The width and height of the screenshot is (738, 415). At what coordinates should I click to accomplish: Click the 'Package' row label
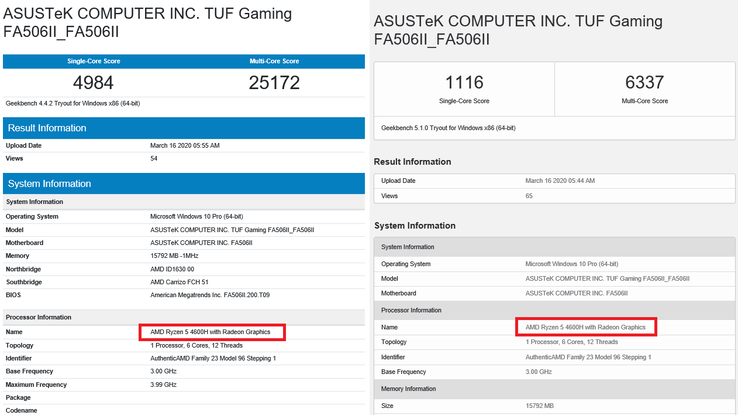point(18,398)
